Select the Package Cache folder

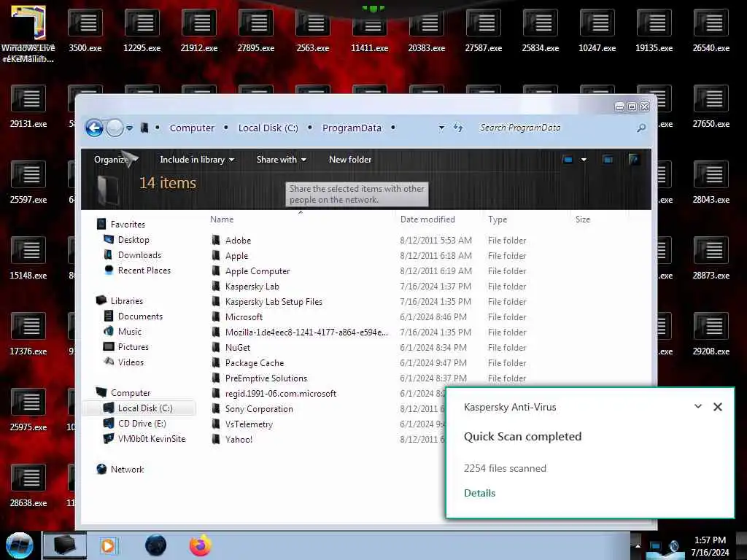[x=255, y=363]
